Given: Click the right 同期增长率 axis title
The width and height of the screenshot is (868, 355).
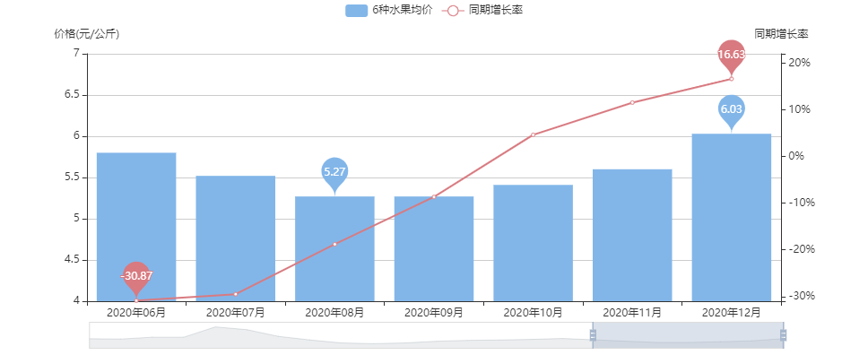Looking at the screenshot, I should pos(781,34).
